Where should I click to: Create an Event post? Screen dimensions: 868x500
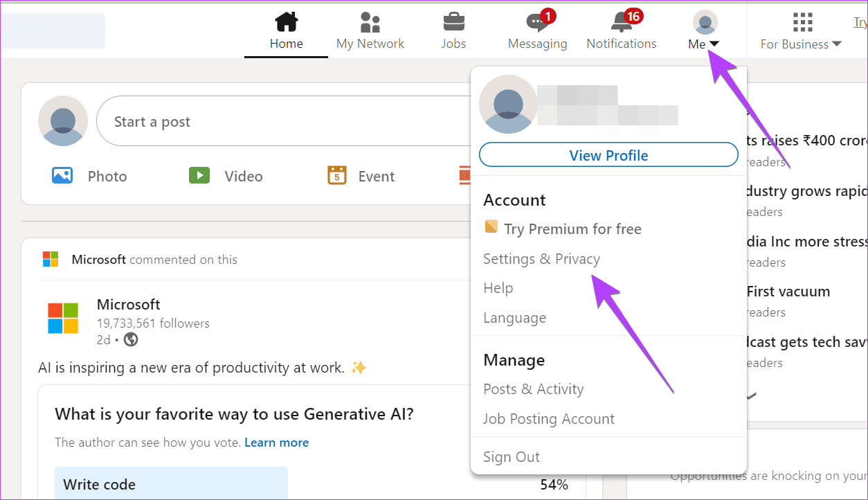click(x=361, y=176)
